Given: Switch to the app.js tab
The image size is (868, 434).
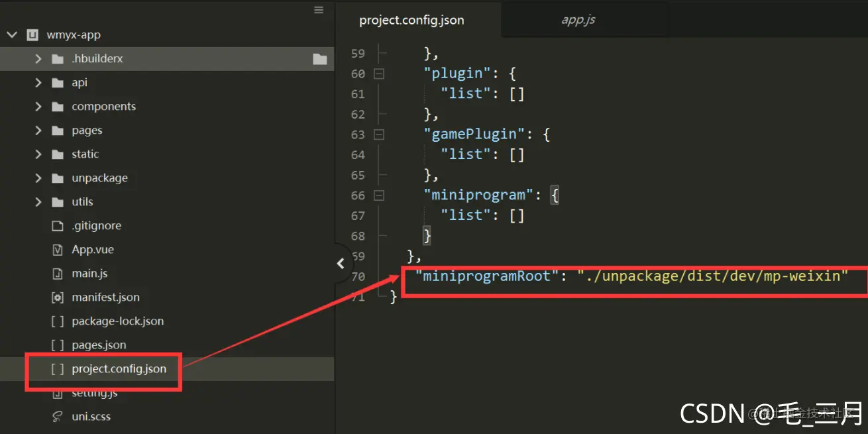Looking at the screenshot, I should coord(578,20).
